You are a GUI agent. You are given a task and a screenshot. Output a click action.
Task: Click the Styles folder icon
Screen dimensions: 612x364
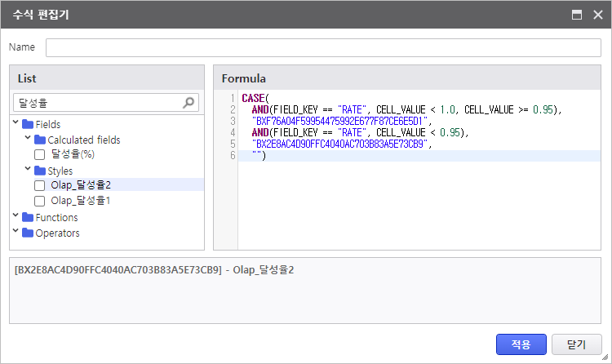(x=39, y=171)
